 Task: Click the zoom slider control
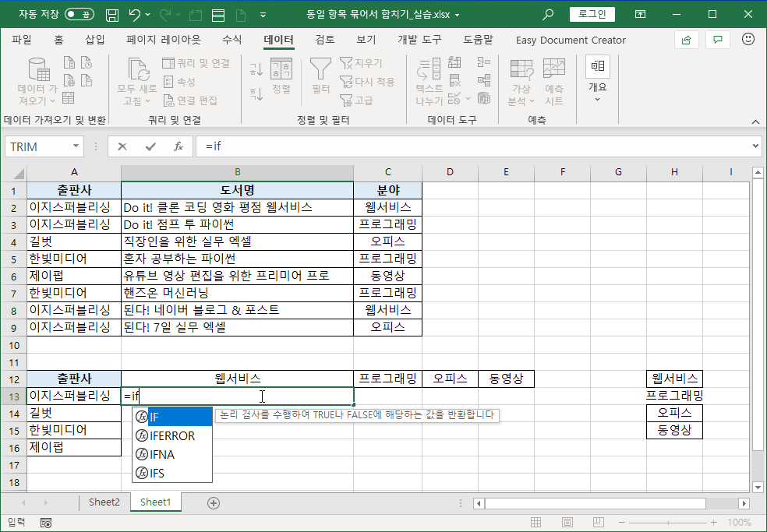click(668, 523)
